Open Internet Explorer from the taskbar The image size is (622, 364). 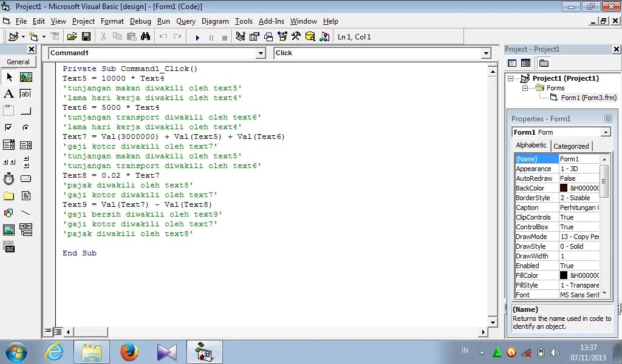tap(55, 352)
